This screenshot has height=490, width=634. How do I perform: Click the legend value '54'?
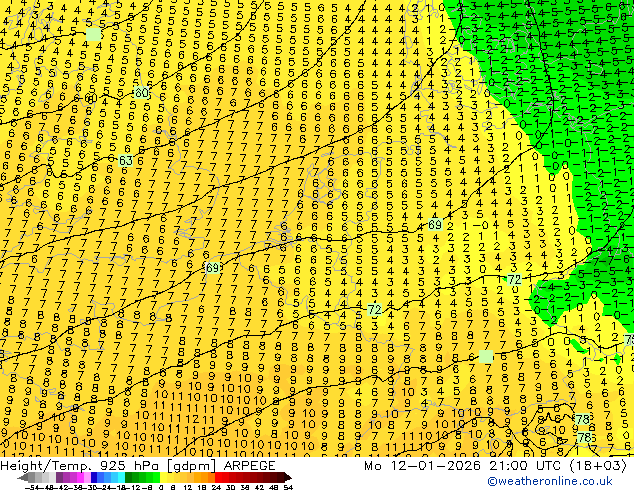pos(288,488)
